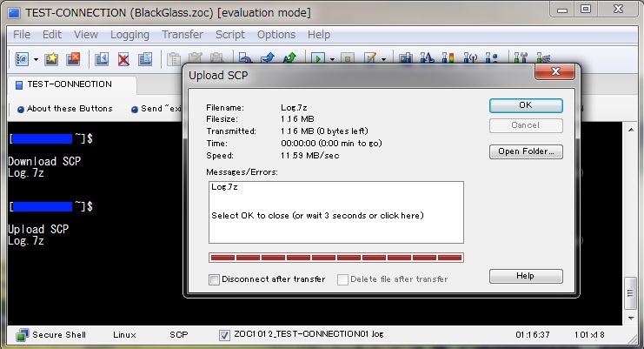Image resolution: width=644 pixels, height=349 pixels.
Task: Click 'Linux' emulation in status bar
Action: (124, 335)
